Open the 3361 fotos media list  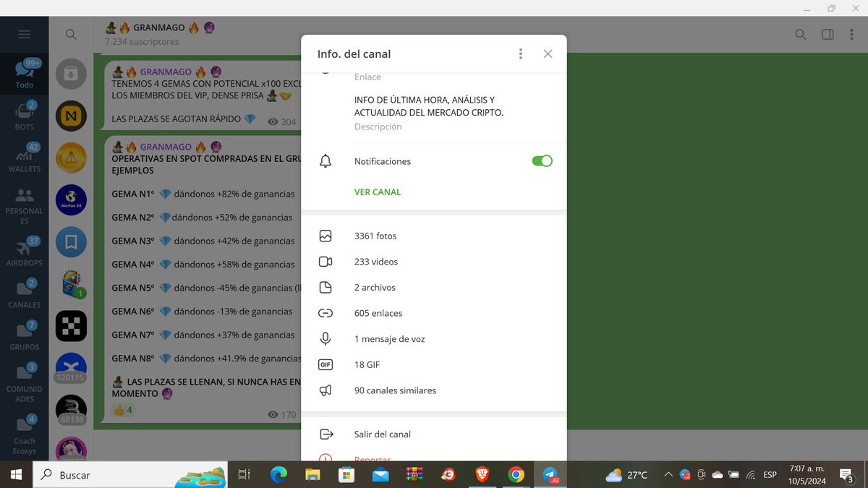pos(434,236)
